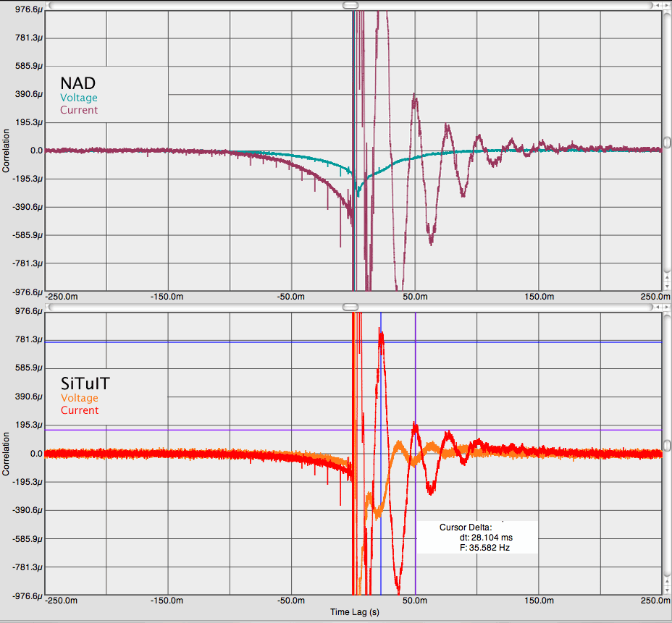Click the 50.0m tick under NAD plot
This screenshot has height=623, width=672.
415,297
